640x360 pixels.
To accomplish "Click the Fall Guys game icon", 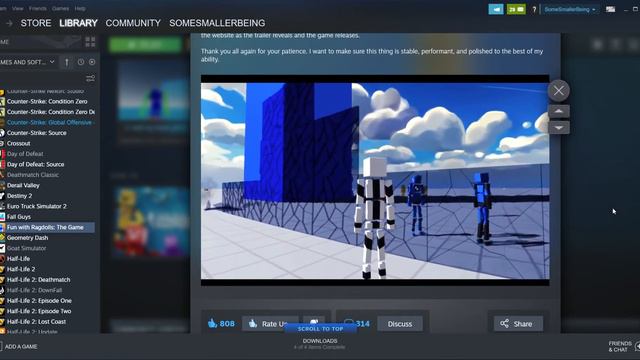I will coord(2,217).
